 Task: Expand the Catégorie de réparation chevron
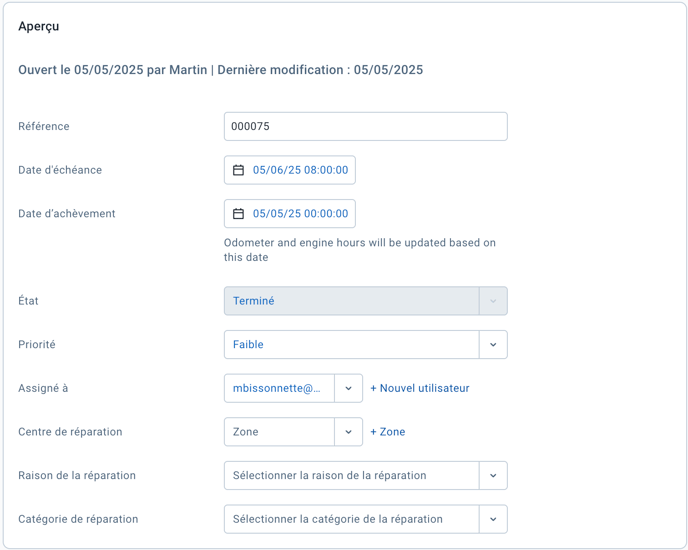[493, 519]
